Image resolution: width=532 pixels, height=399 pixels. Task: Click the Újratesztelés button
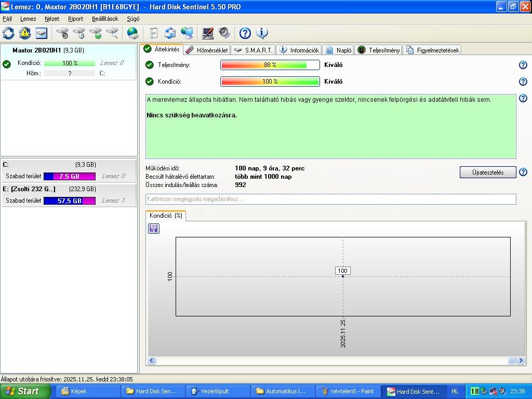click(488, 172)
